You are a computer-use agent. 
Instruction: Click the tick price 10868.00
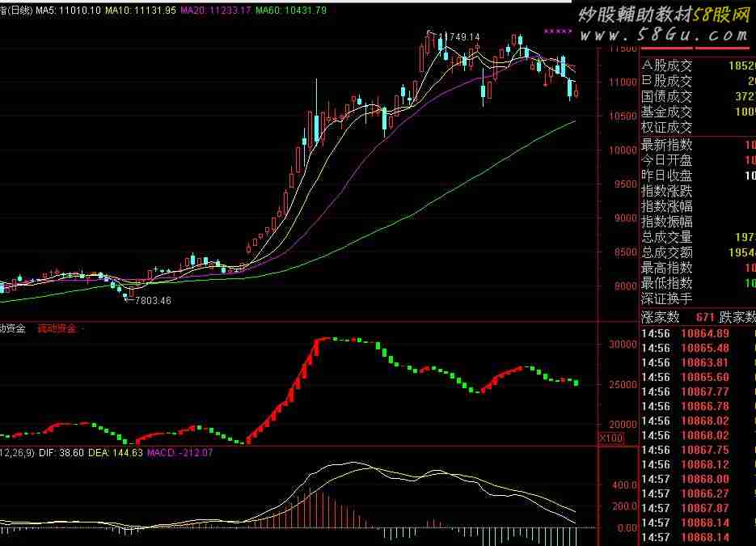coord(705,479)
